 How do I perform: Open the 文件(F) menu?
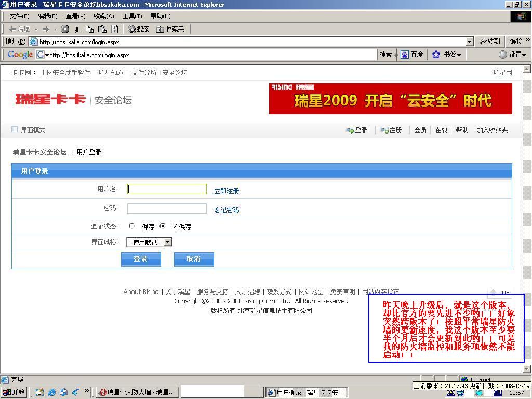(x=19, y=16)
